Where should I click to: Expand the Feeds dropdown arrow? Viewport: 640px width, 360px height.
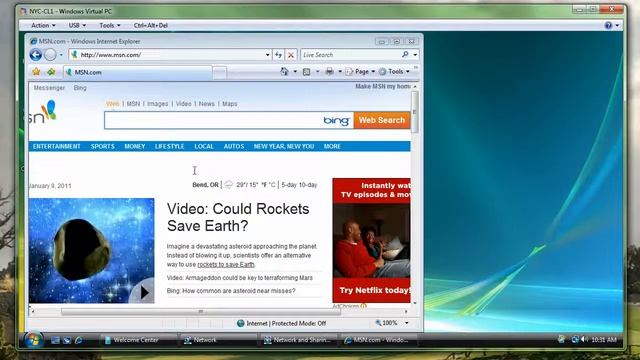coord(318,72)
